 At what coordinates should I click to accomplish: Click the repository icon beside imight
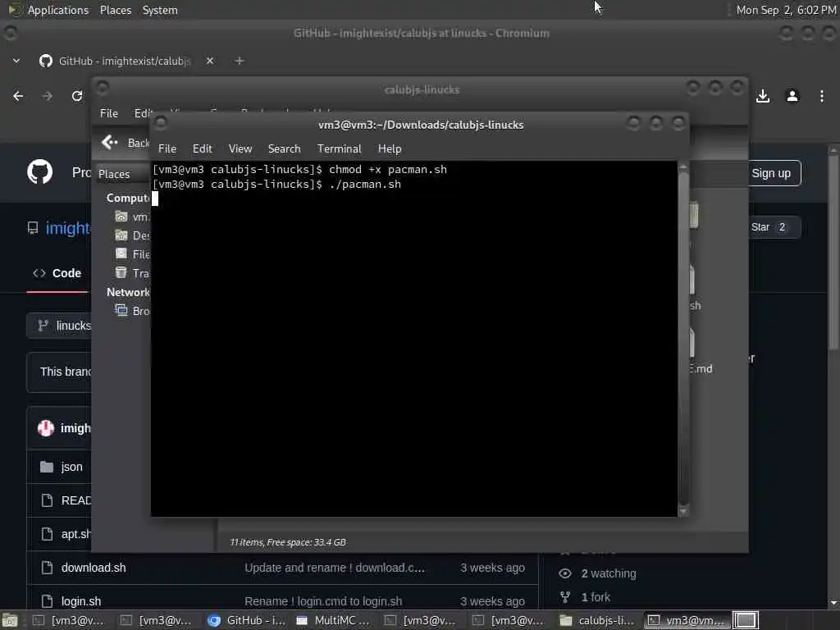click(33, 228)
